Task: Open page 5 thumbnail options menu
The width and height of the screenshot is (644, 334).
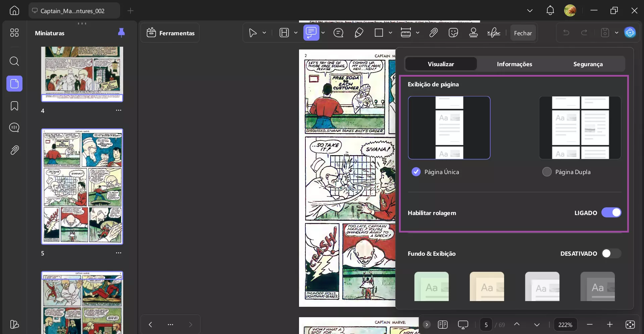Action: pyautogui.click(x=118, y=253)
